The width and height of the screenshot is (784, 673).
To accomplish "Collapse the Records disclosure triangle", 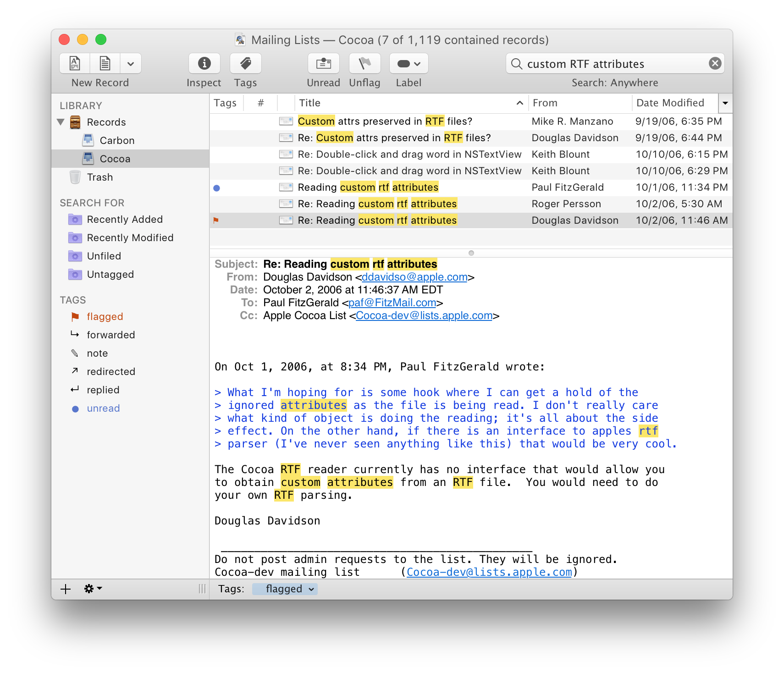I will pyautogui.click(x=61, y=122).
